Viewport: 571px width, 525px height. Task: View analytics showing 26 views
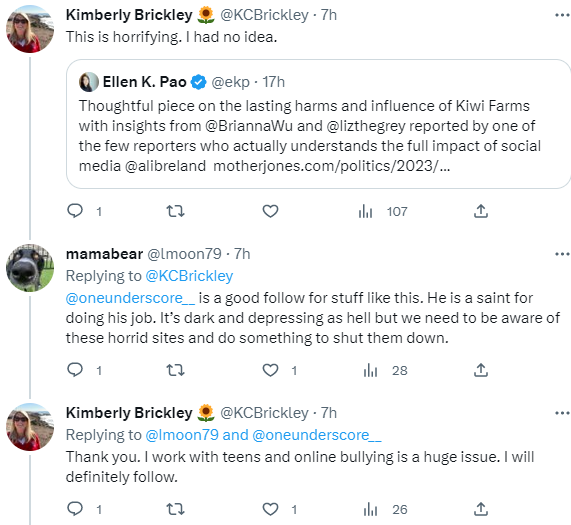[385, 509]
